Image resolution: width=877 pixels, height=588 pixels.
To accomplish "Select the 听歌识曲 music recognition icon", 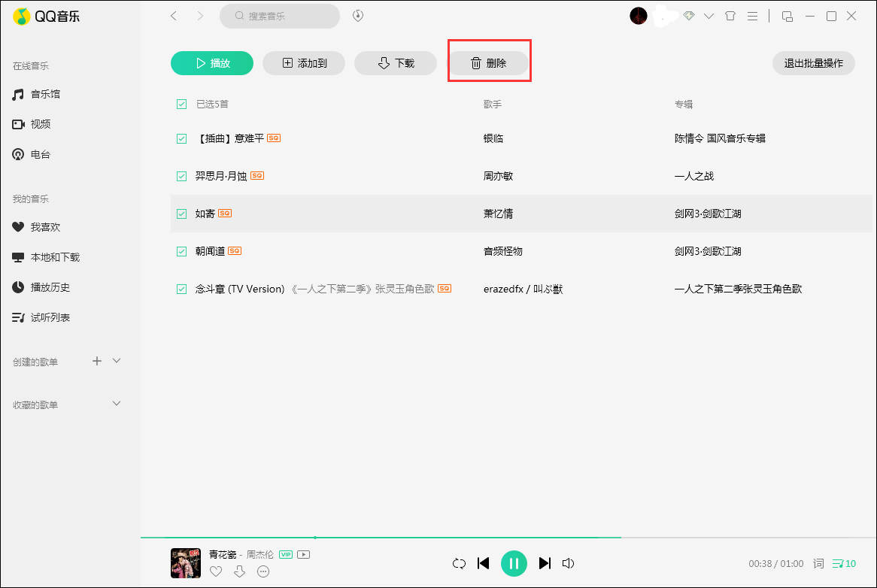I will tap(358, 15).
